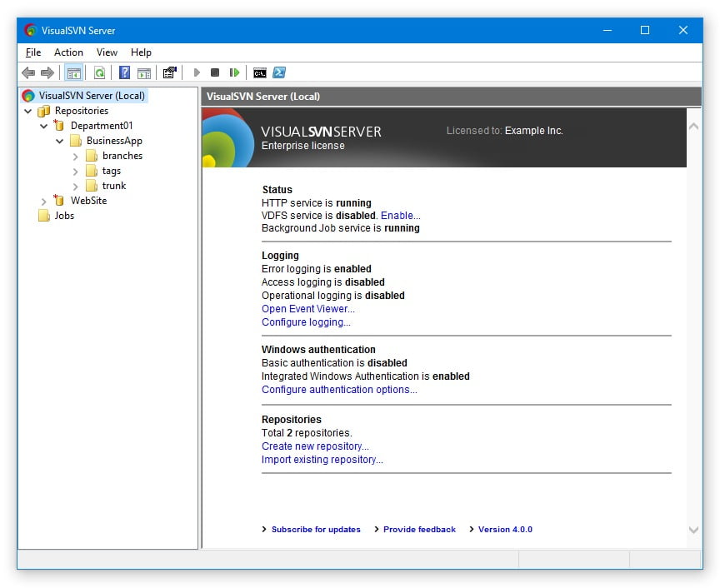Click the 'VisualSVN Server (Local)' pane header
720x588 pixels.
pyautogui.click(x=451, y=97)
